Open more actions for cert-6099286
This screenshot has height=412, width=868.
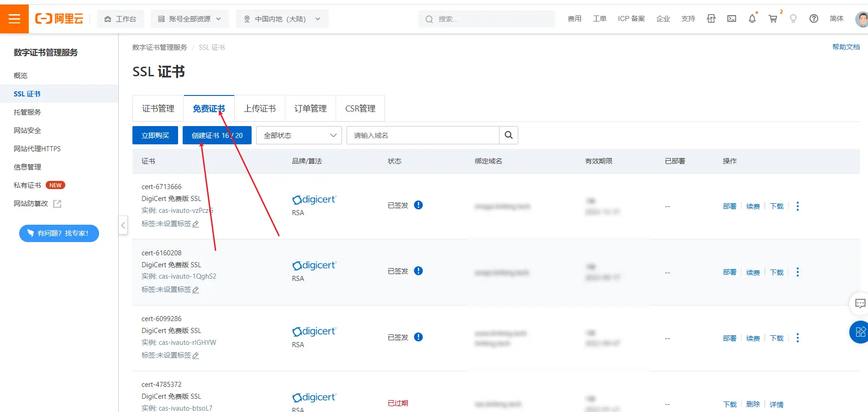click(798, 338)
